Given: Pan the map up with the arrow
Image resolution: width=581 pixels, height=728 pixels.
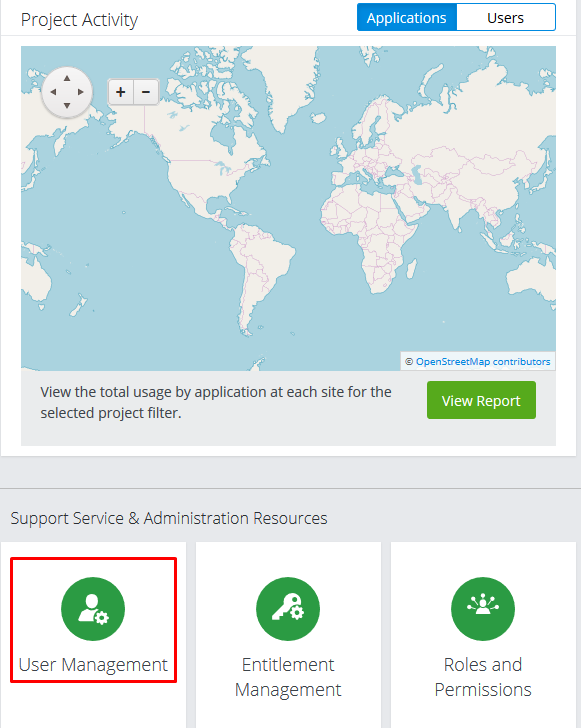Looking at the screenshot, I should click(x=67, y=78).
